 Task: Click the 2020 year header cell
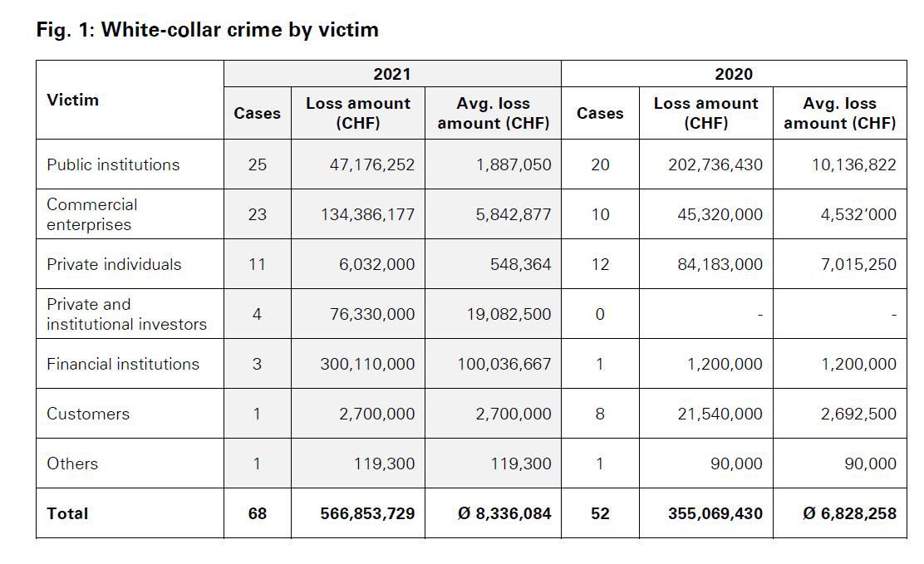(733, 74)
